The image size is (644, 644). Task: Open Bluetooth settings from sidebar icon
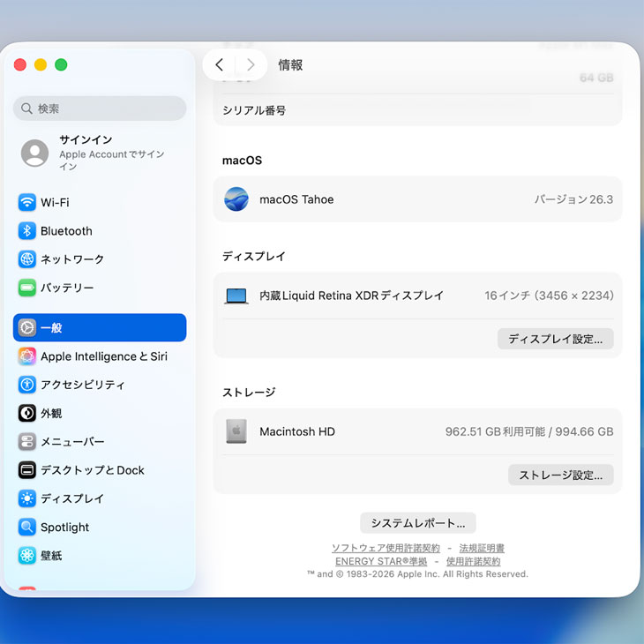coord(27,231)
